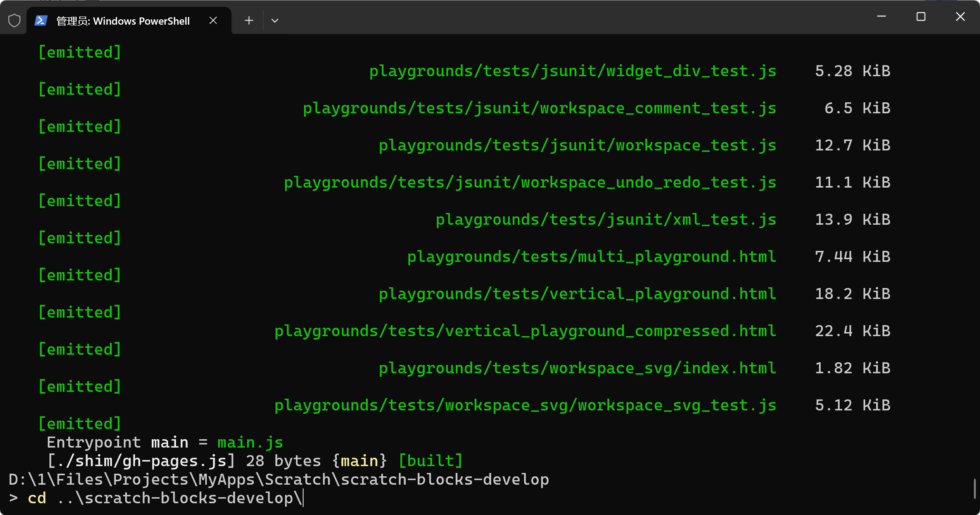Click the terminal scrollbar thumb
Image resolution: width=980 pixels, height=515 pixels.
click(x=975, y=488)
